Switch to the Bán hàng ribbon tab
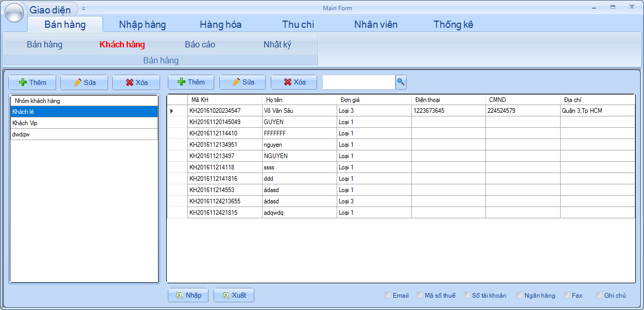 pyautogui.click(x=65, y=24)
